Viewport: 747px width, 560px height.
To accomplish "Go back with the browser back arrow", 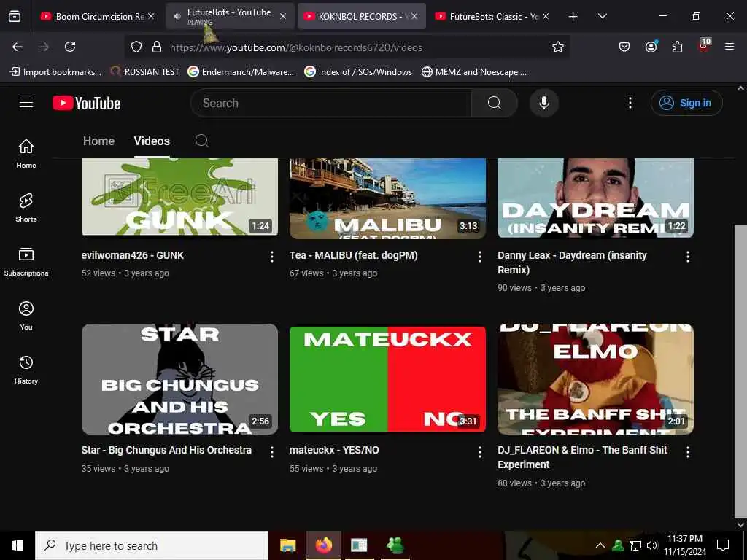I will click(x=18, y=47).
